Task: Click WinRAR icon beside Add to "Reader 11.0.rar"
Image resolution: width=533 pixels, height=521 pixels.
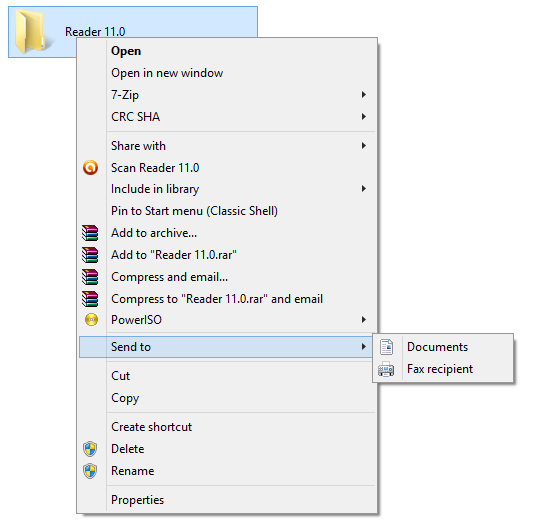Action: 90,255
